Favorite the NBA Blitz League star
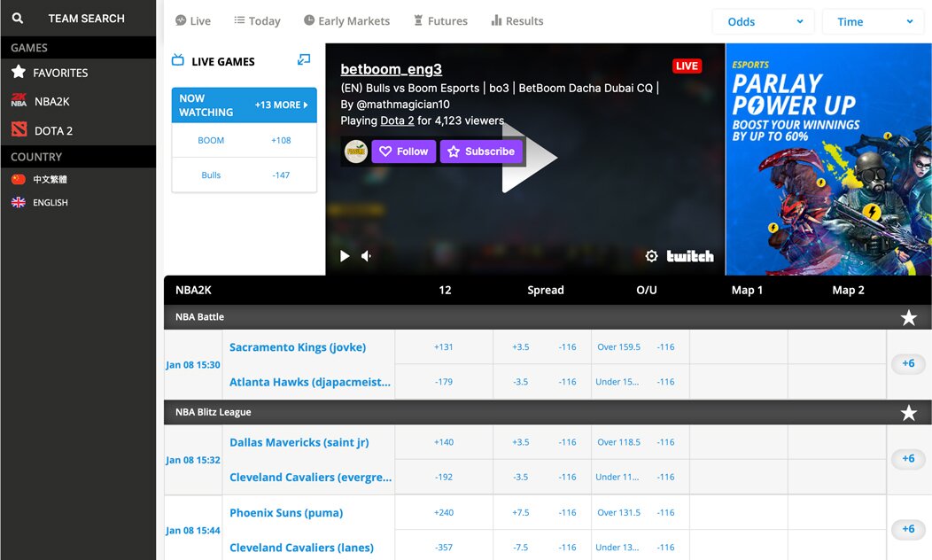 click(x=908, y=413)
